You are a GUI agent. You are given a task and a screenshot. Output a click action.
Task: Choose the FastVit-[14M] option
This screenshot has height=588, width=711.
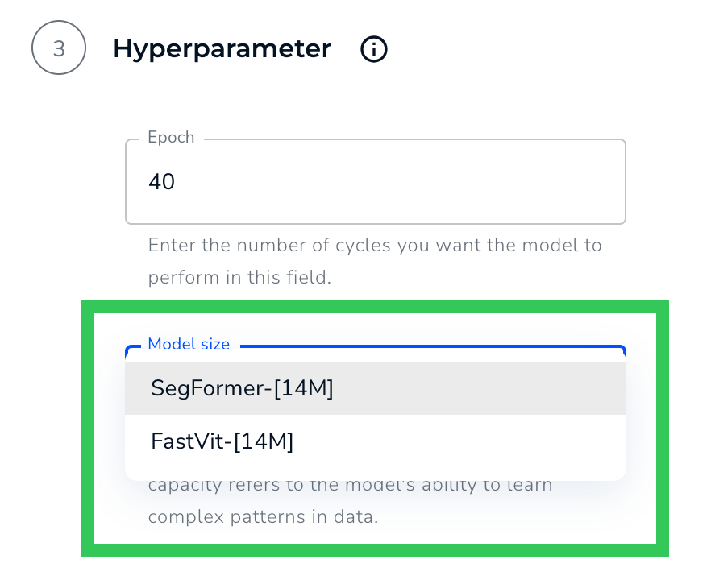click(222, 441)
